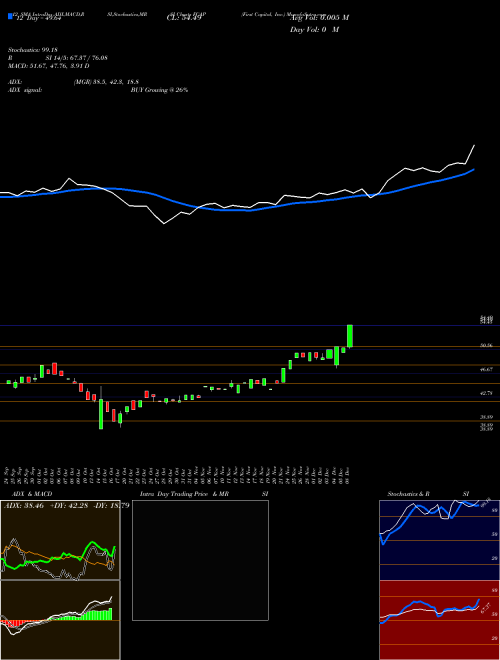Click the MACD histogram chart with green bars
Screen dimensions: 500x660
click(60, 620)
